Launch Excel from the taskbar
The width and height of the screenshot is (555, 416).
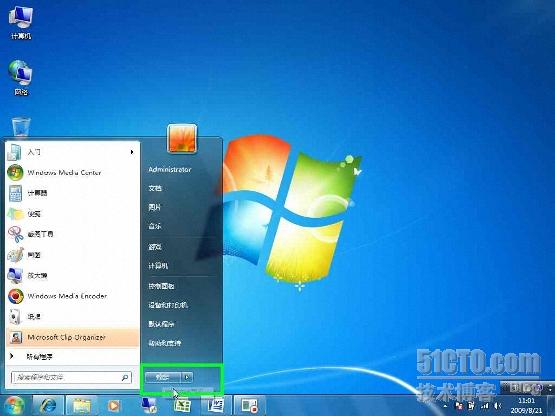(182, 406)
